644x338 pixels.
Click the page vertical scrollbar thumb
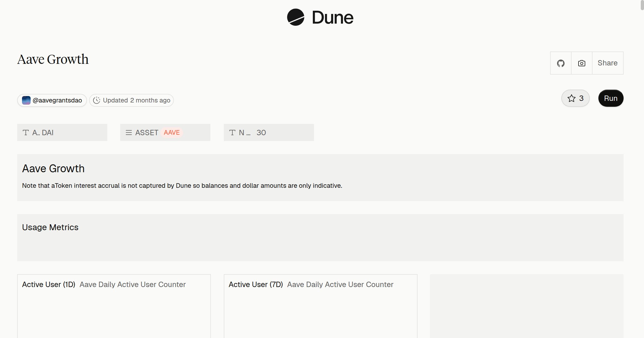point(642,5)
